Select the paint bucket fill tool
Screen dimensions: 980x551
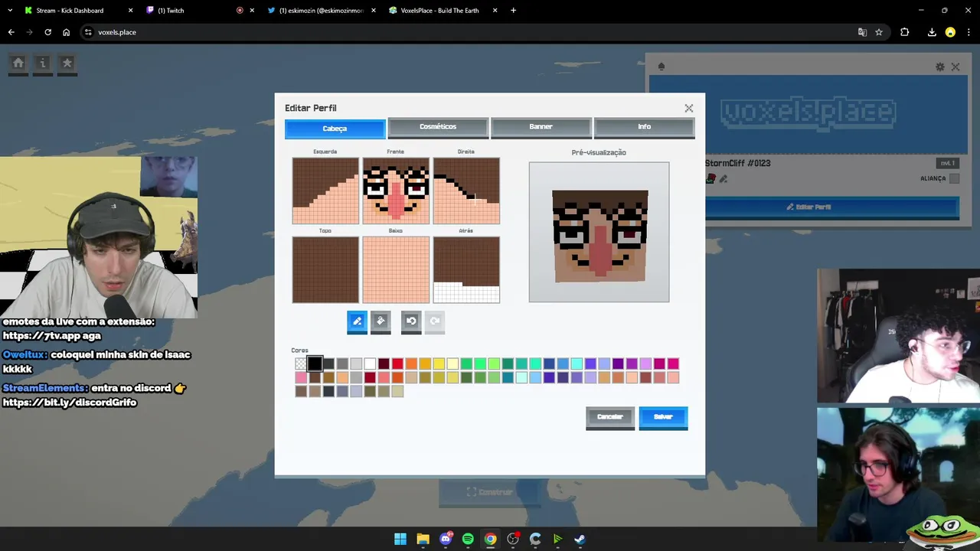coord(381,321)
